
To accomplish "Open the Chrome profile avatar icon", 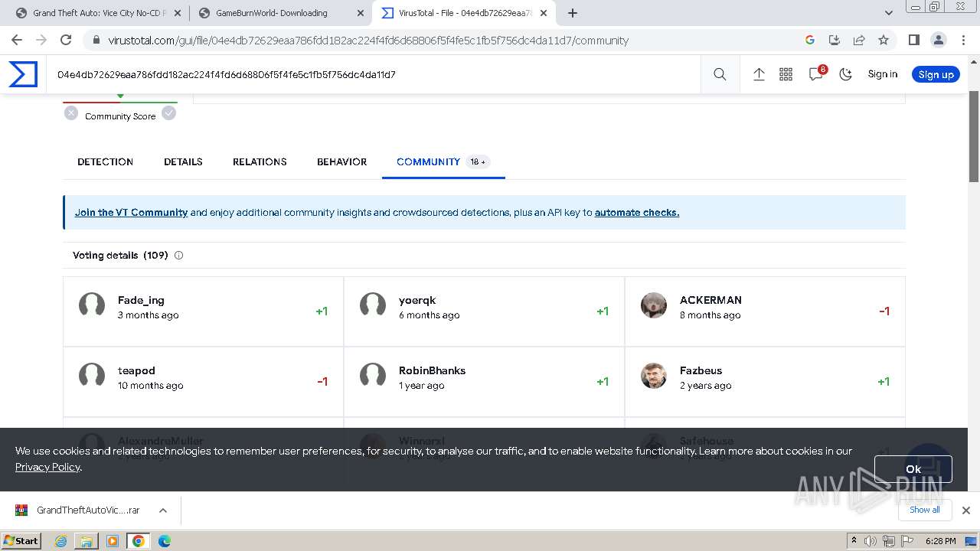I will (x=938, y=41).
